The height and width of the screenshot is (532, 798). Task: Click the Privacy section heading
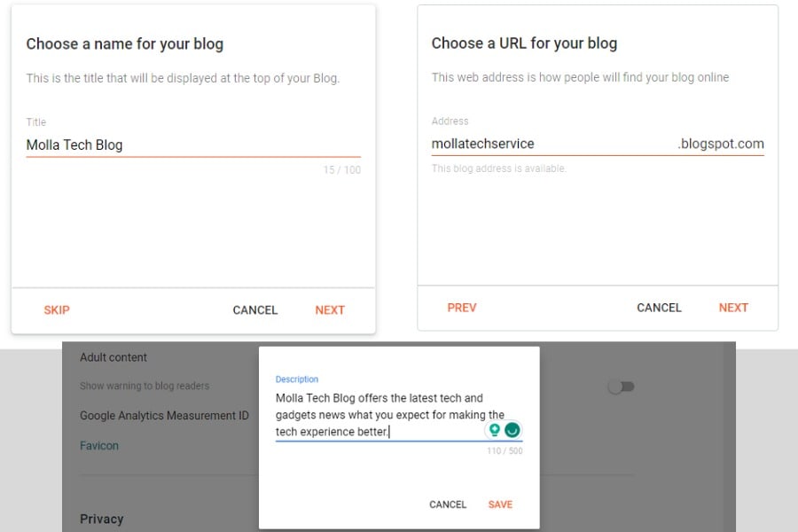tap(102, 519)
